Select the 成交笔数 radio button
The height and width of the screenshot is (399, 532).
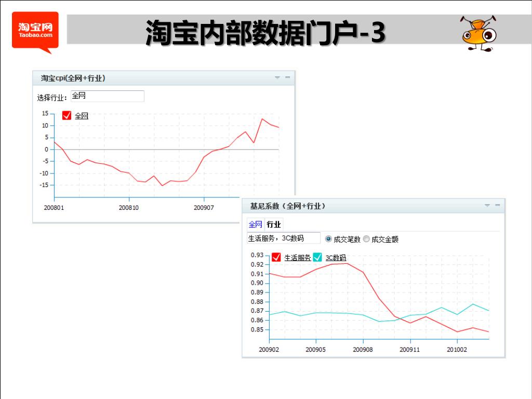328,239
